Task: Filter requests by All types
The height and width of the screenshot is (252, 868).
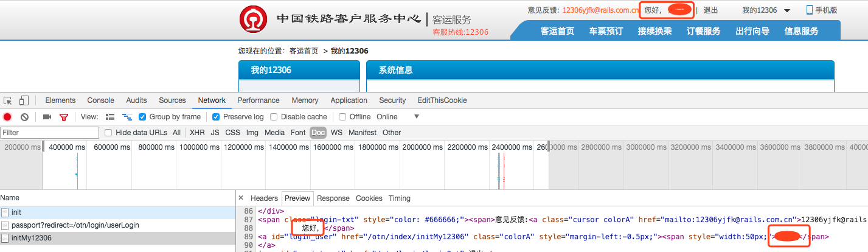Action: (x=176, y=133)
